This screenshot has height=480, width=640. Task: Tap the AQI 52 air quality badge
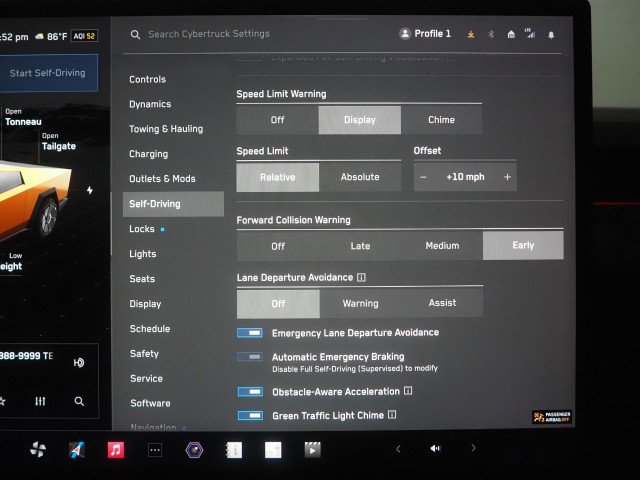[x=84, y=36]
